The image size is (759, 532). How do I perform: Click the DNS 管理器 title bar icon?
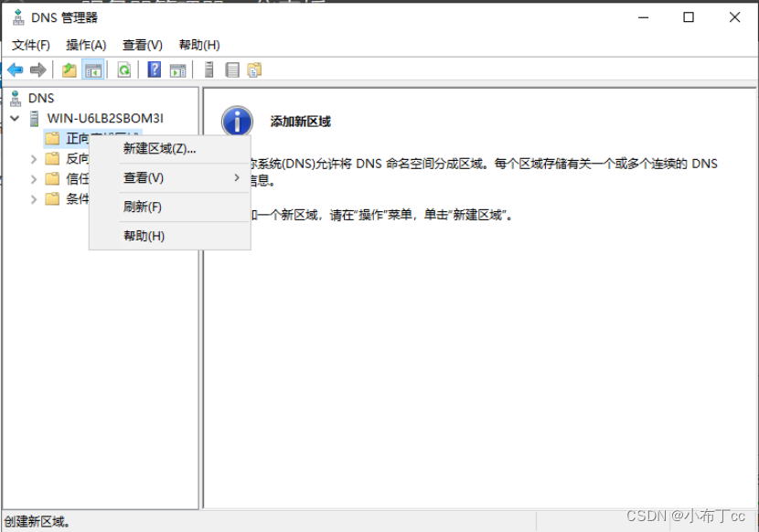18,17
